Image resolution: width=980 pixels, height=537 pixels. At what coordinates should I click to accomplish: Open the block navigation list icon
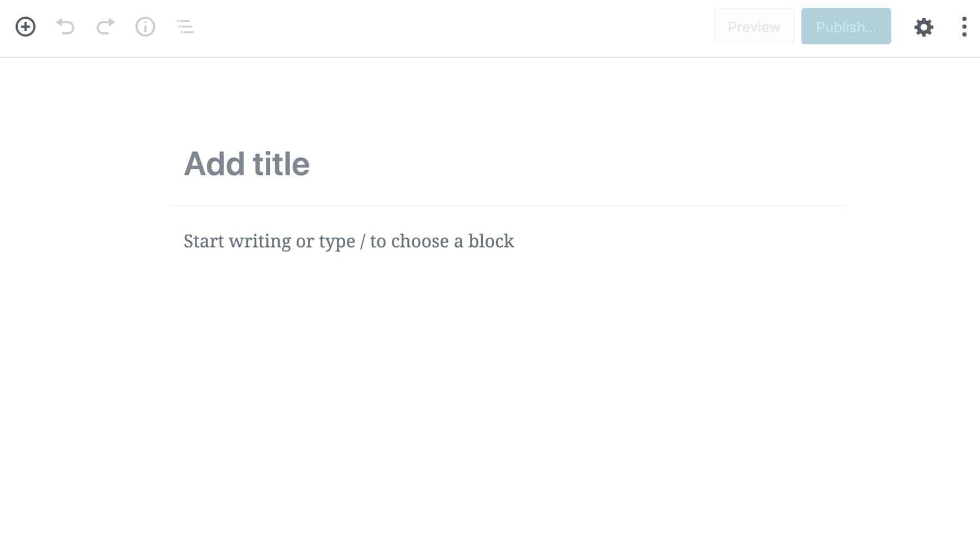click(x=185, y=26)
